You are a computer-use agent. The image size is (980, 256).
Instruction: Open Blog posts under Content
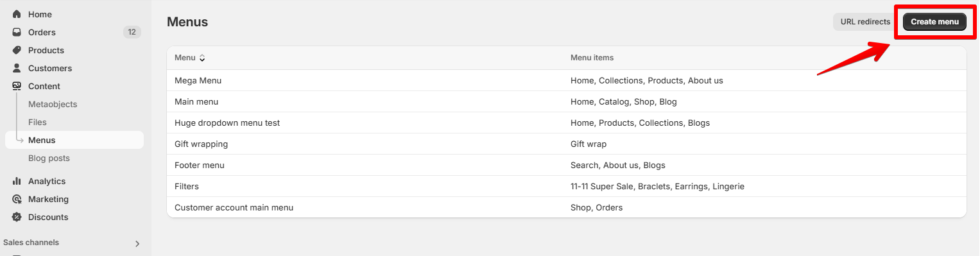coord(49,158)
